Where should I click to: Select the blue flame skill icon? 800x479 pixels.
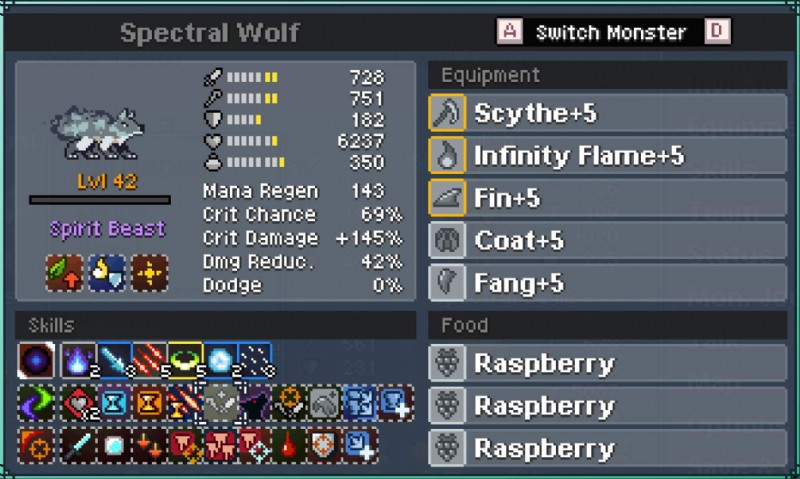pyautogui.click(x=79, y=360)
